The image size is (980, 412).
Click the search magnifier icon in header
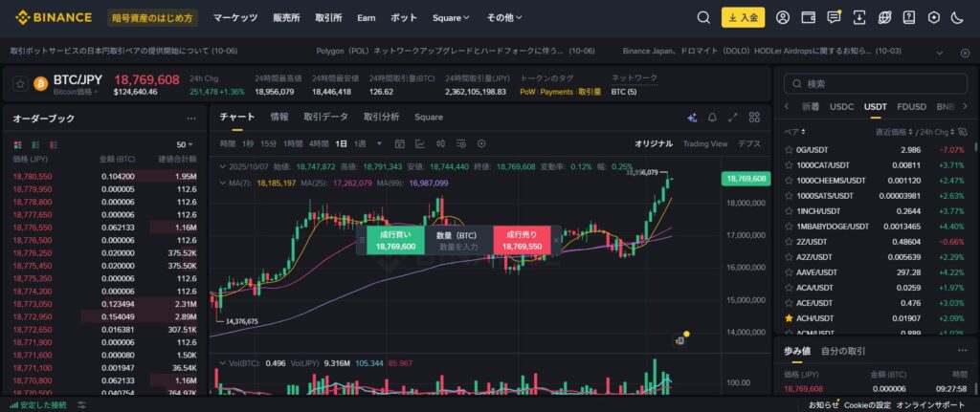(703, 17)
